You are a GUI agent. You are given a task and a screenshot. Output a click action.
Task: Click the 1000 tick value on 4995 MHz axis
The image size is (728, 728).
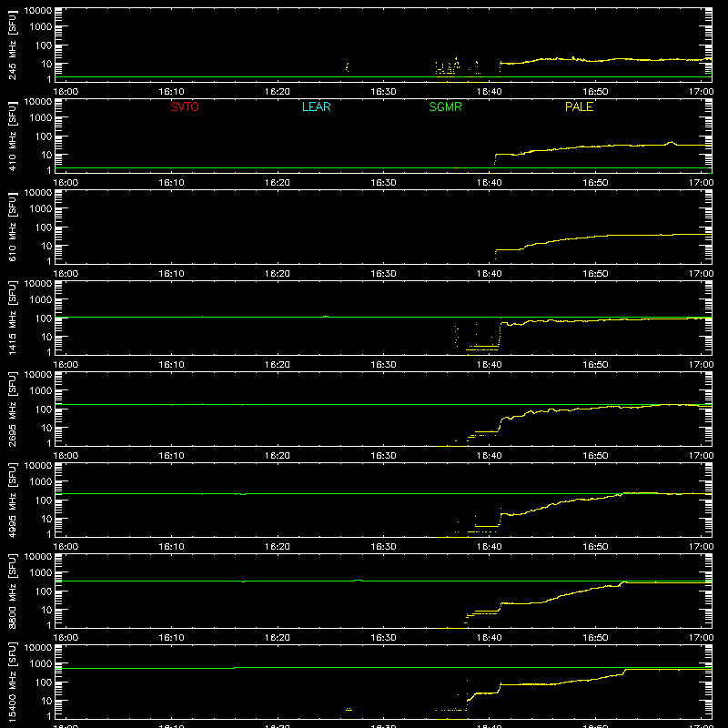click(x=41, y=482)
